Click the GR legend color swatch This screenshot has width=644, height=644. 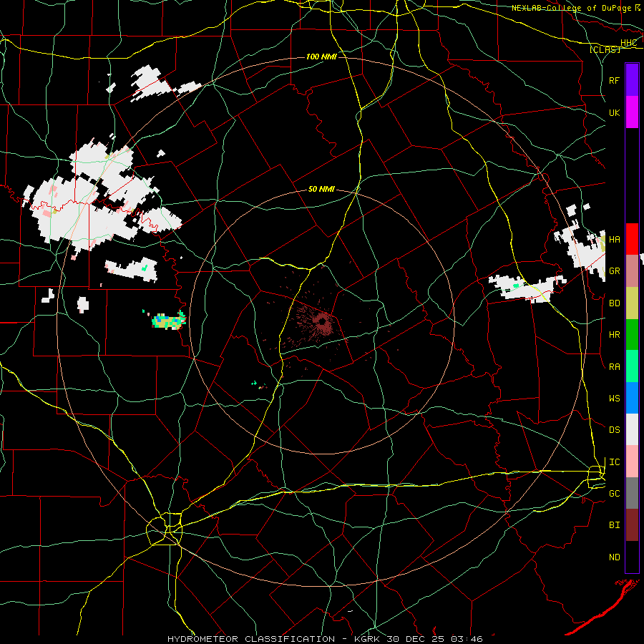(x=632, y=270)
